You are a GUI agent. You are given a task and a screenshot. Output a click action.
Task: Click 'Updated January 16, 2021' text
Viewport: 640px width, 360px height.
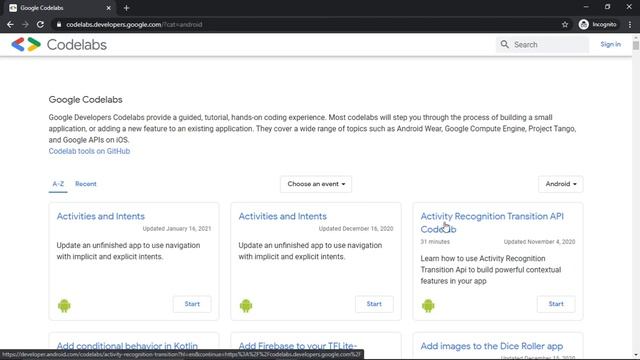click(x=177, y=229)
